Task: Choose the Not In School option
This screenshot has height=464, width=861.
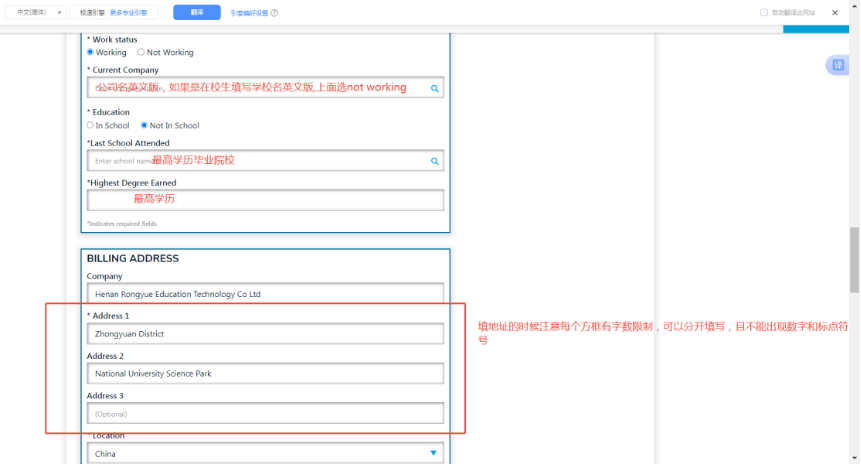Action: (144, 126)
